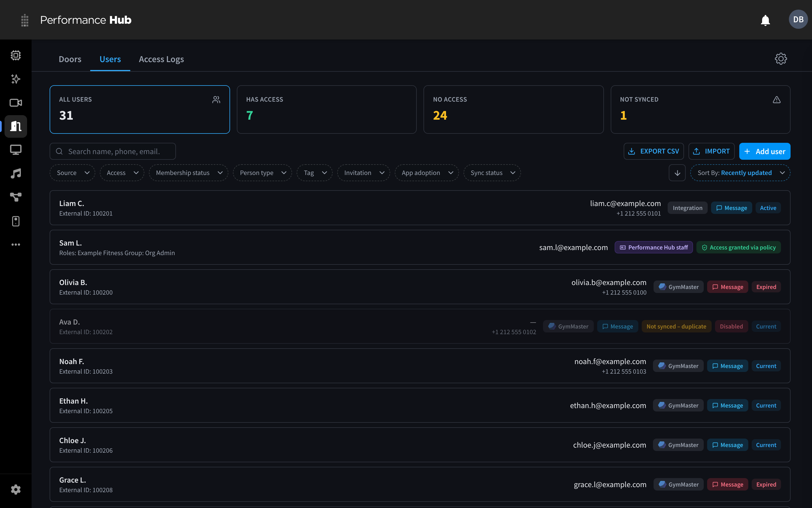Click the Not Synced warning triangle icon
Viewport: 812px width, 508px height.
point(776,100)
